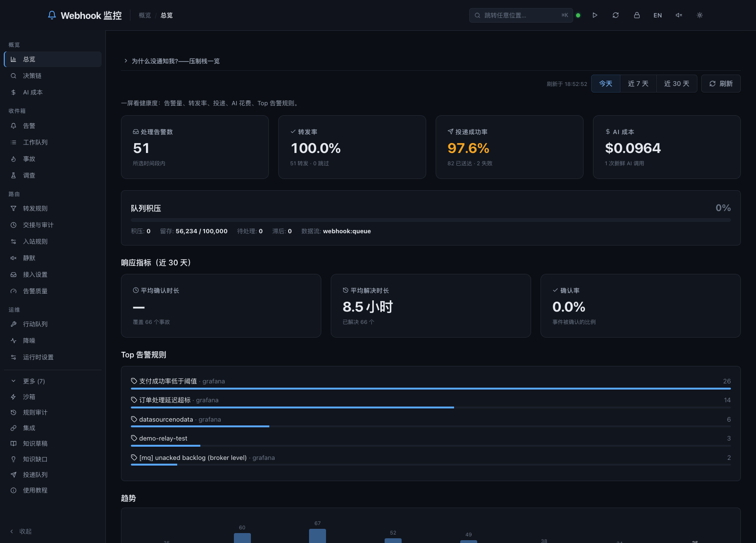Click the [mq] unacked backlog rule row

pyautogui.click(x=431, y=460)
